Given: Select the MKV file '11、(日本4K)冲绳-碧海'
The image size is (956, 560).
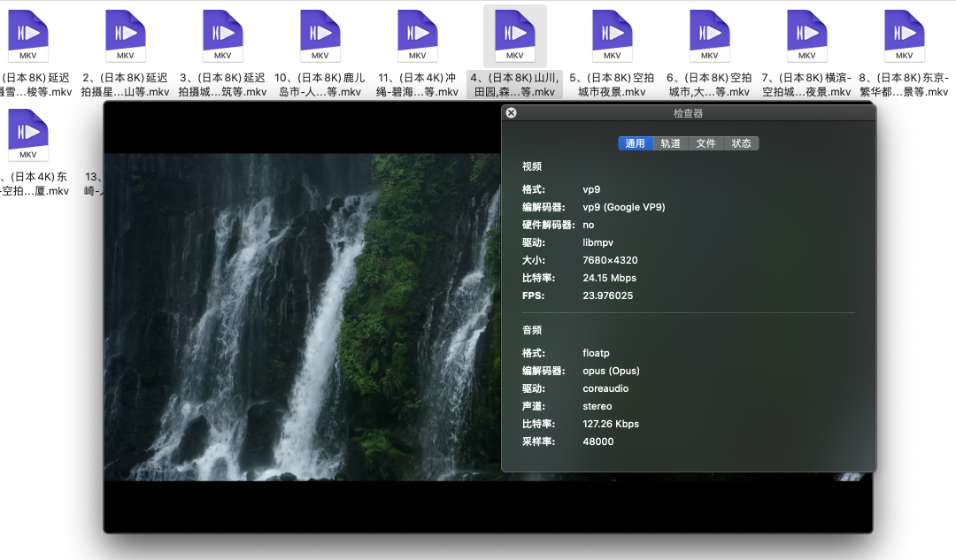Looking at the screenshot, I should coord(418,36).
